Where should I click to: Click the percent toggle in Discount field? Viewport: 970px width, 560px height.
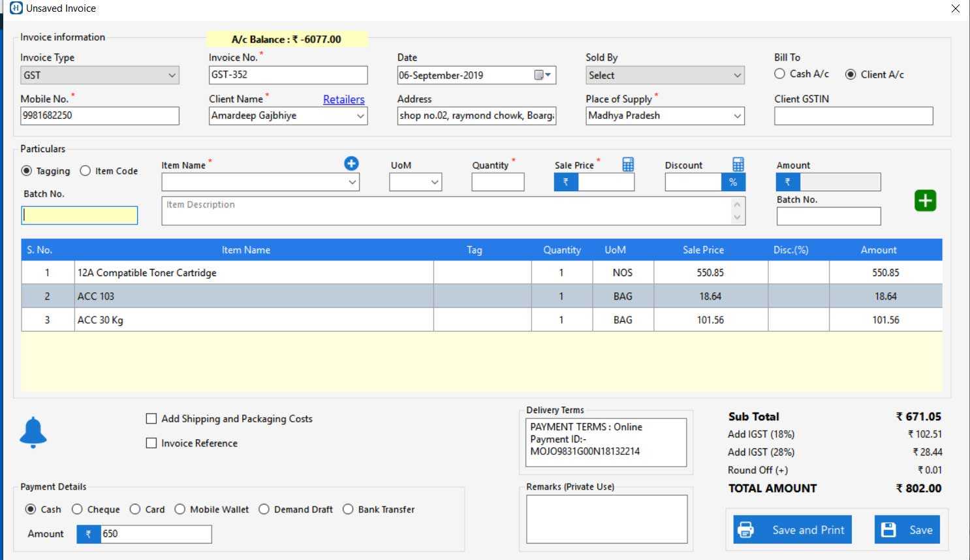[733, 182]
